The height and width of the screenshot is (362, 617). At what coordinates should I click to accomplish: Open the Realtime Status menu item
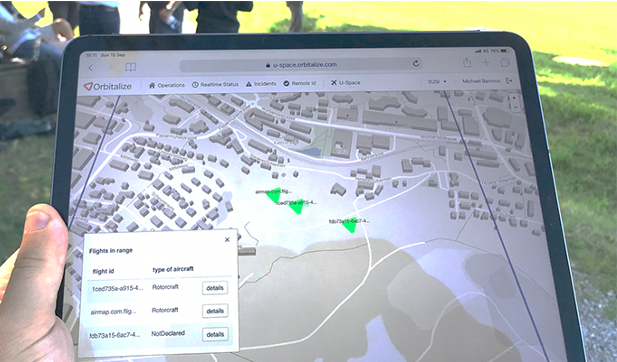coord(215,84)
